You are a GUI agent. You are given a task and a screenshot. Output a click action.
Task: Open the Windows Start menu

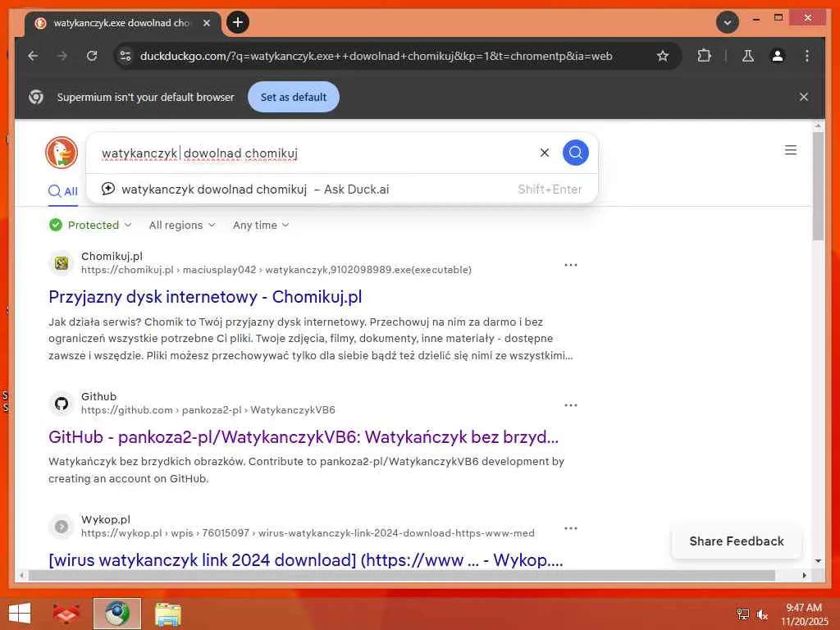tap(20, 613)
